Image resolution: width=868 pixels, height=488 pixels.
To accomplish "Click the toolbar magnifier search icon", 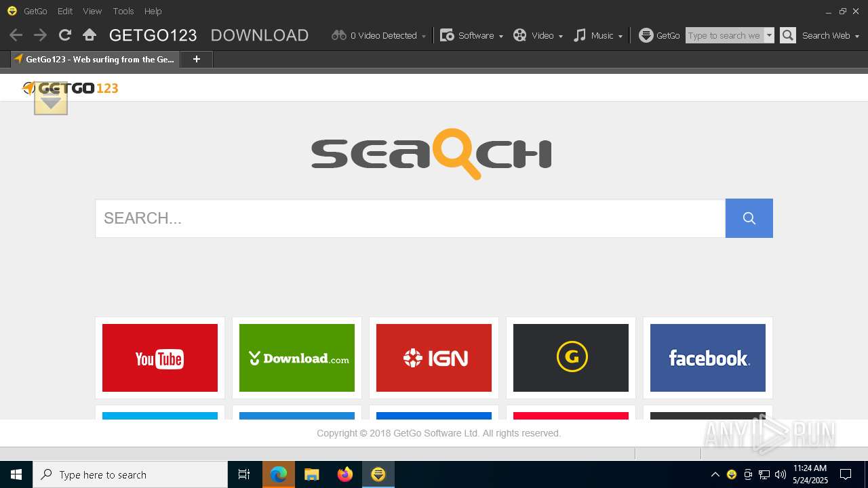I will click(788, 35).
